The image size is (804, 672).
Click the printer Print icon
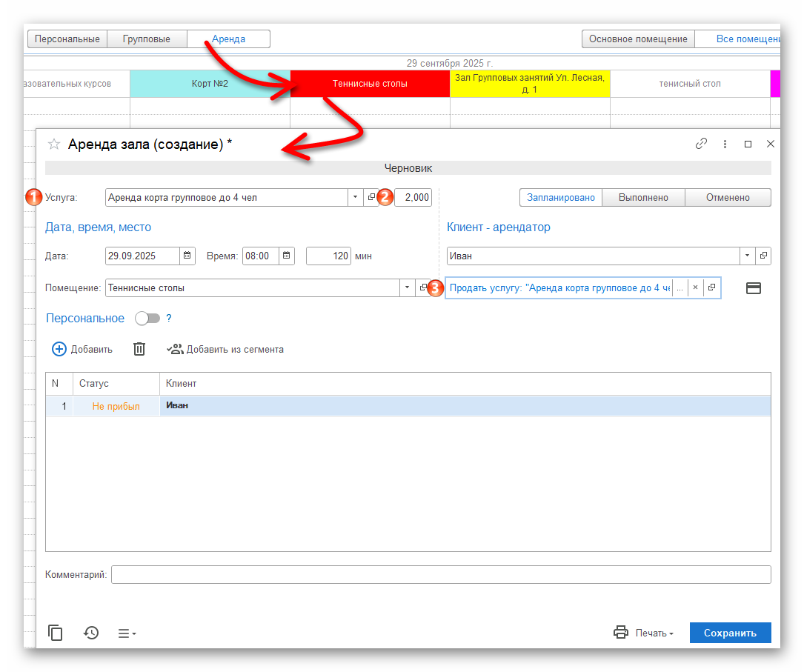tap(620, 633)
